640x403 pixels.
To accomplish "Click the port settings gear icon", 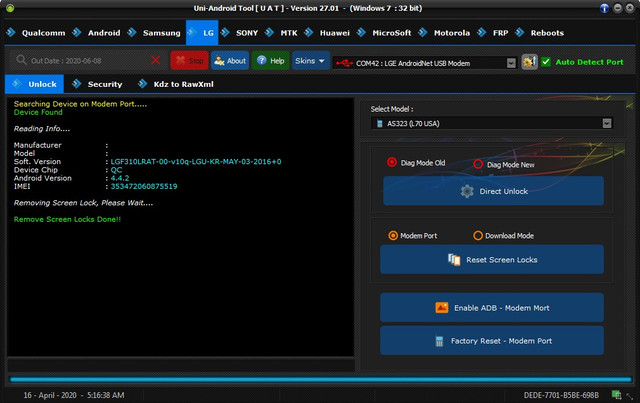I will pyautogui.click(x=530, y=62).
